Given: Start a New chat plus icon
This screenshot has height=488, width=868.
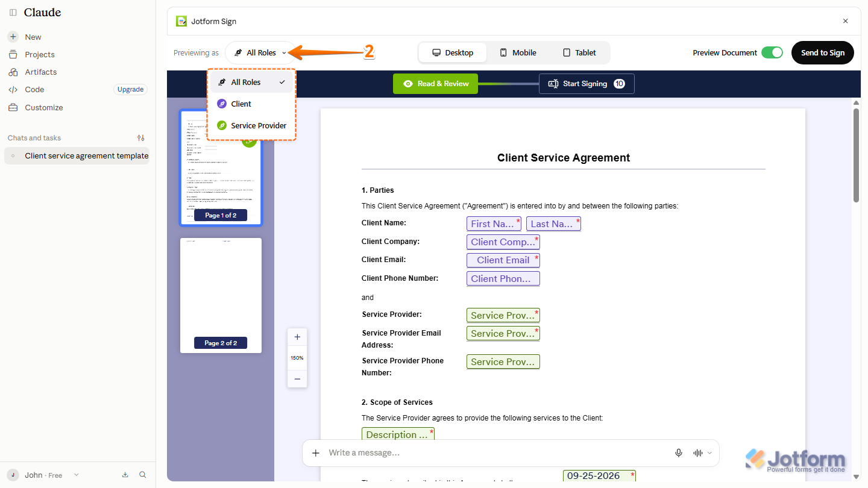Looking at the screenshot, I should click(13, 37).
